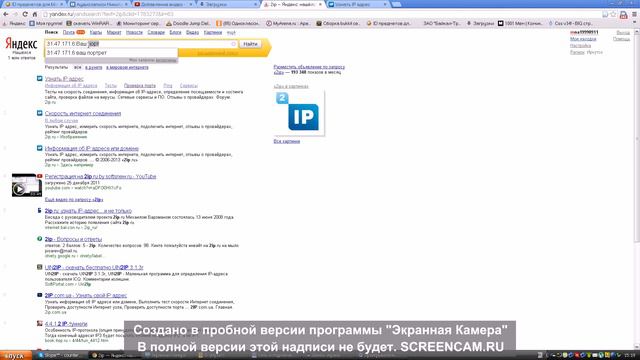Open the 'Почта' service link
This screenshot has height=360, width=640.
click(x=69, y=32)
